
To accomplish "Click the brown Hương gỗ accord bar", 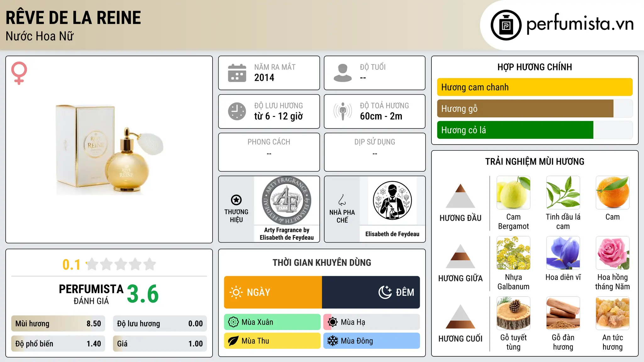I will tap(525, 108).
